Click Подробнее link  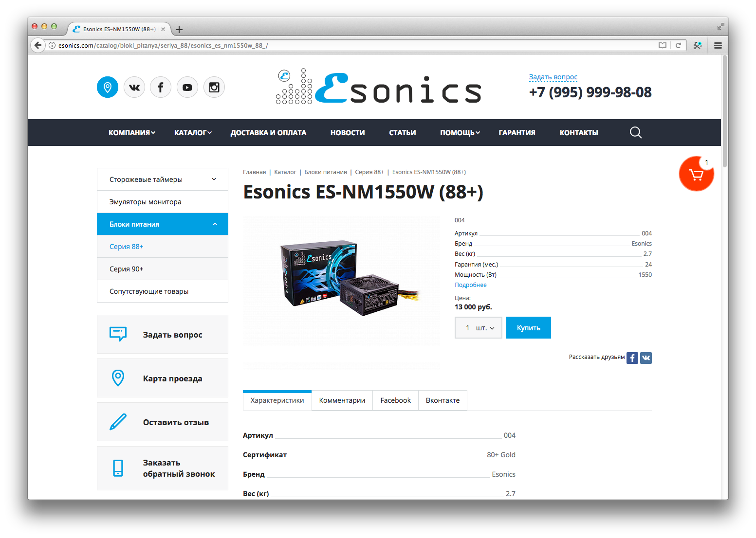pos(471,285)
